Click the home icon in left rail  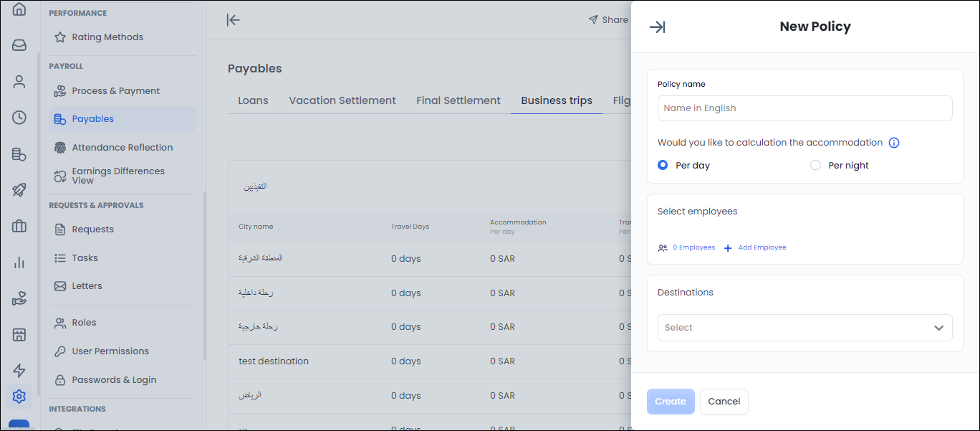tap(19, 9)
